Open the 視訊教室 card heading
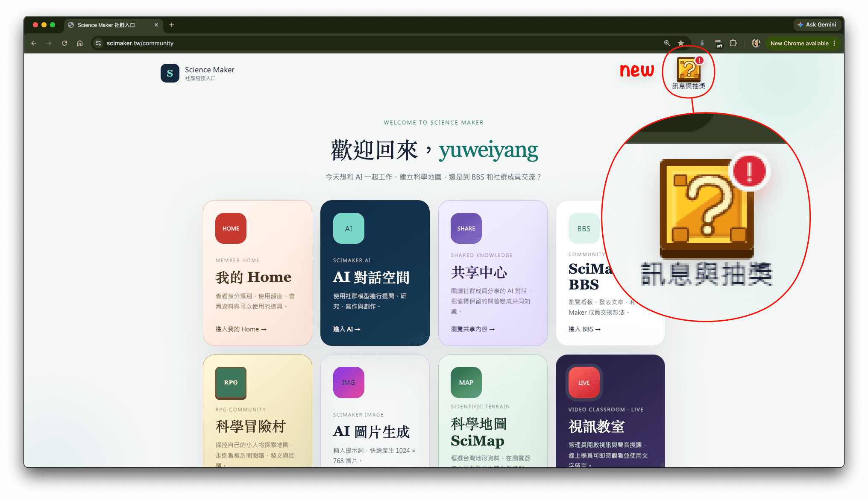 tap(596, 426)
